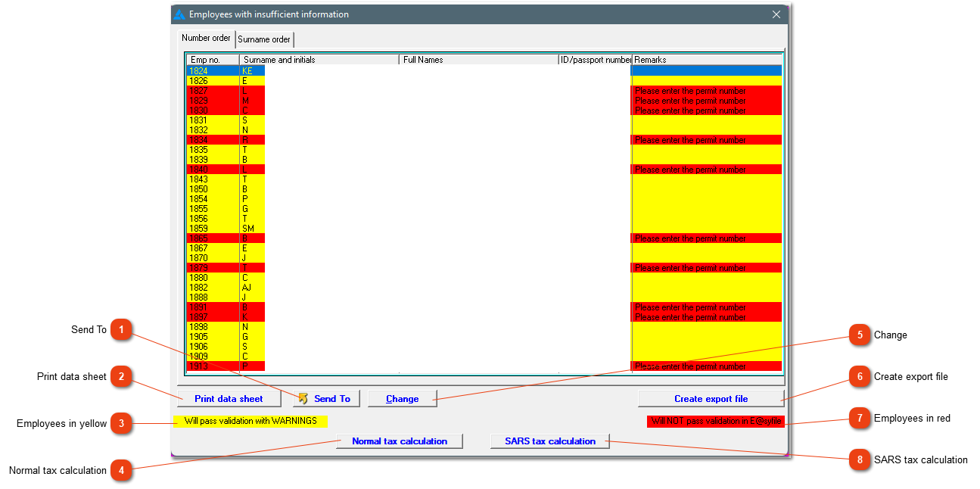Select employee row 1888
980x489 pixels.
[x=484, y=297]
